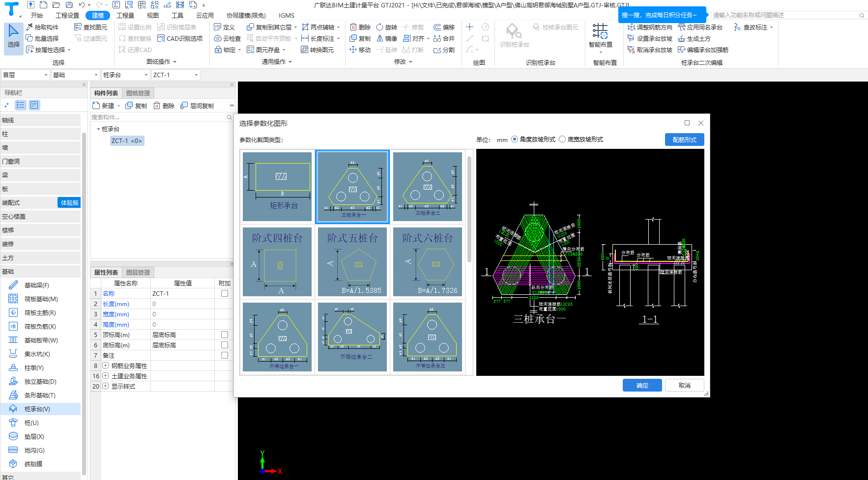Open the 基础 category dropdown
Viewport: 868px width, 480px height.
[x=76, y=75]
